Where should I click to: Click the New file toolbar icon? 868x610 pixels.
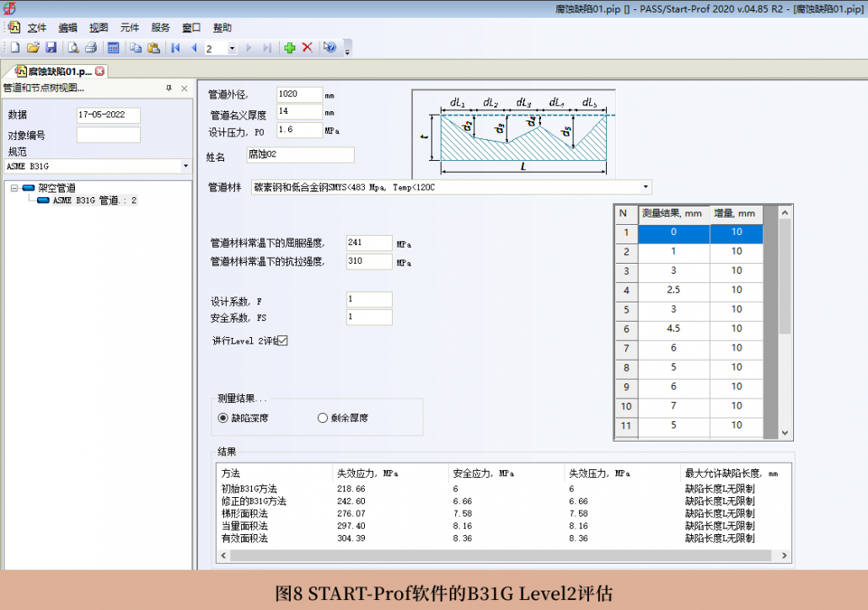[x=15, y=48]
